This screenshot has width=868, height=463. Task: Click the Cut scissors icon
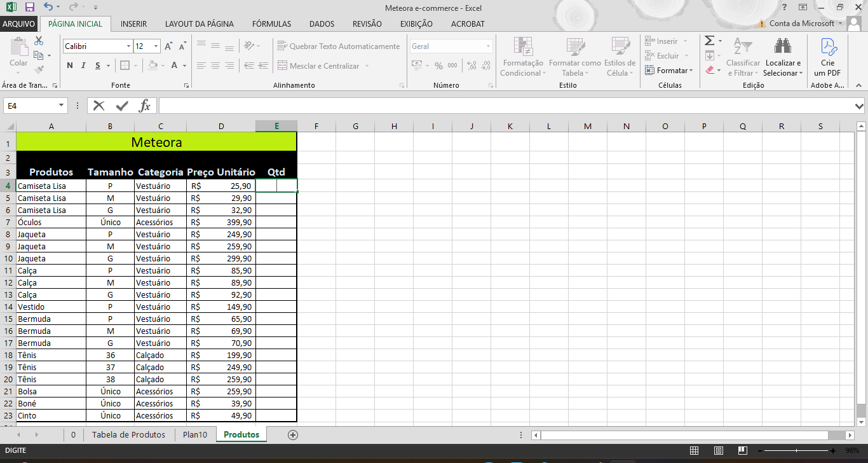[39, 41]
